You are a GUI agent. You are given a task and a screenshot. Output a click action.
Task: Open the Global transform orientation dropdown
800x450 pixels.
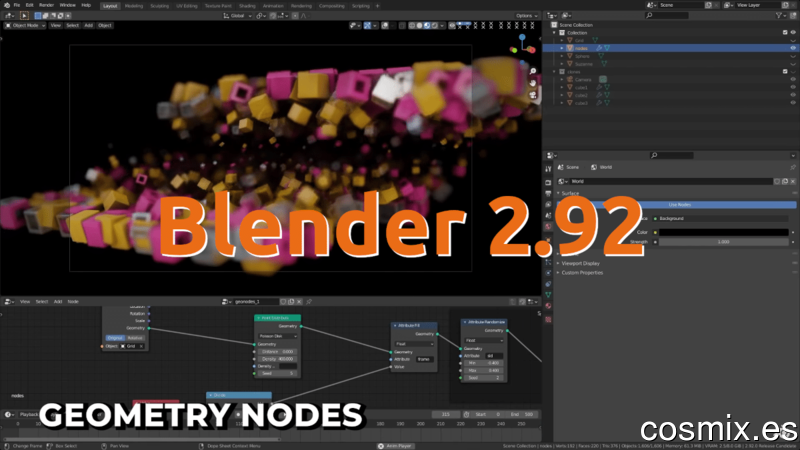[x=238, y=16]
